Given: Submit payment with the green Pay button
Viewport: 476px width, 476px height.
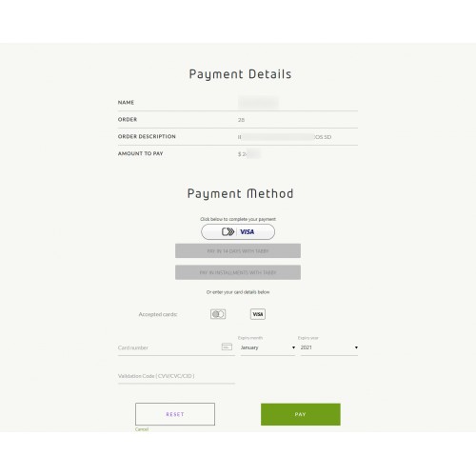Looking at the screenshot, I should tap(301, 414).
